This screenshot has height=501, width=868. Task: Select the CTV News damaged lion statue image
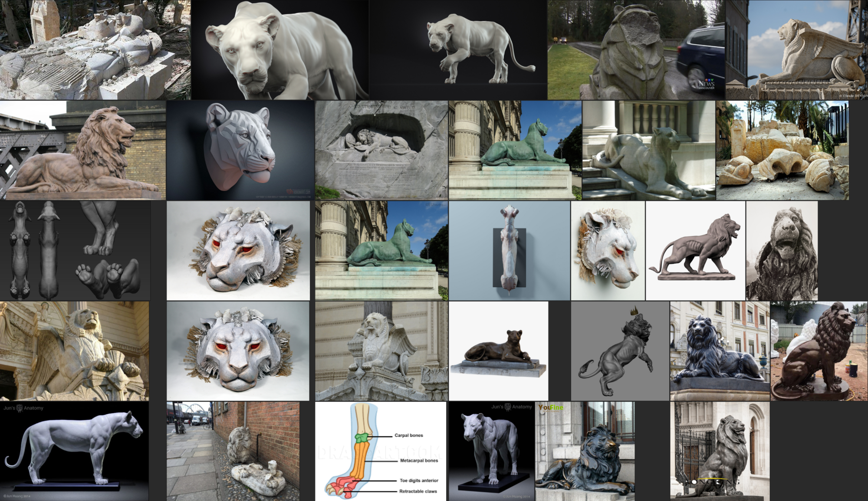point(636,50)
